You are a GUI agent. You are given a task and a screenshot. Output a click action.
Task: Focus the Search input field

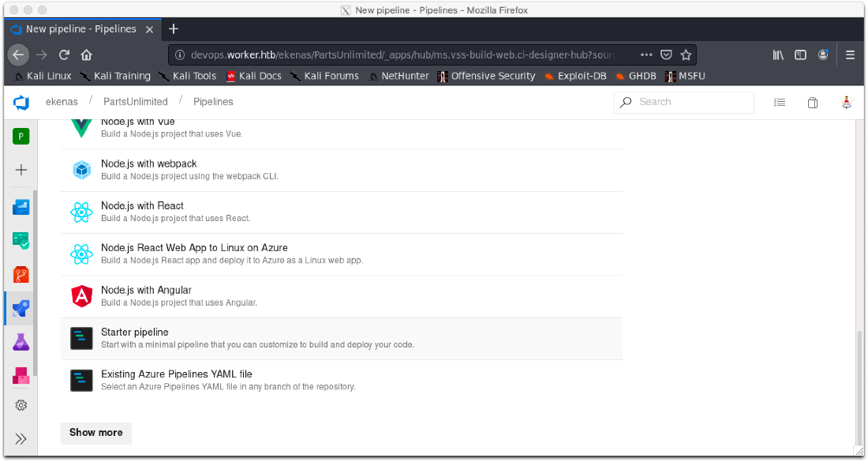[683, 102]
